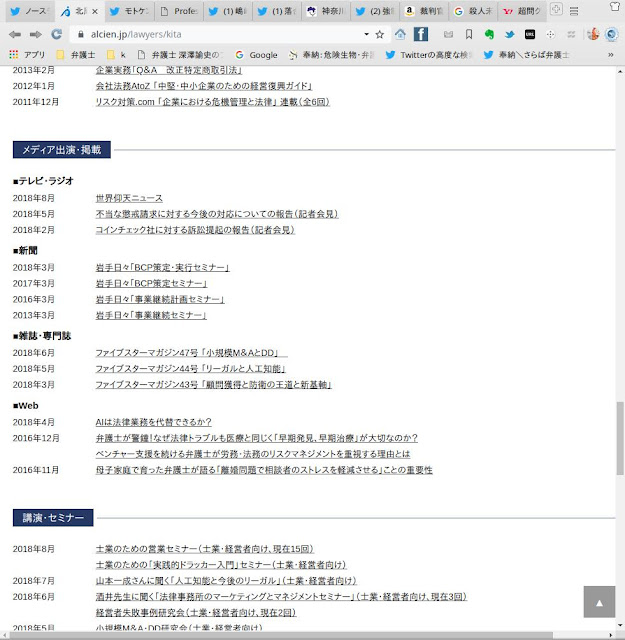Open the 会社法務AtoZ link

click(x=204, y=86)
